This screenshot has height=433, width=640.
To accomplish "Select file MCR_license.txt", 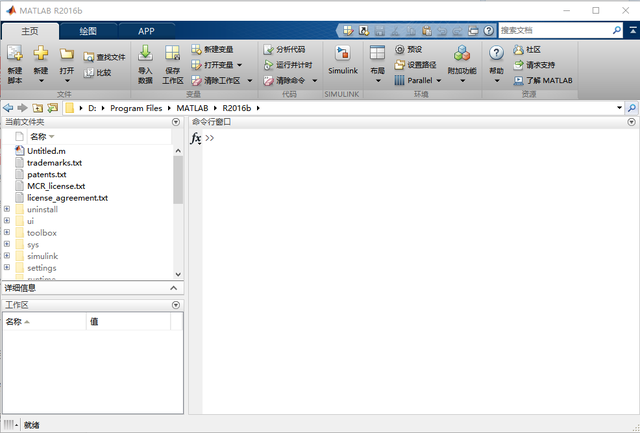I will 56,186.
